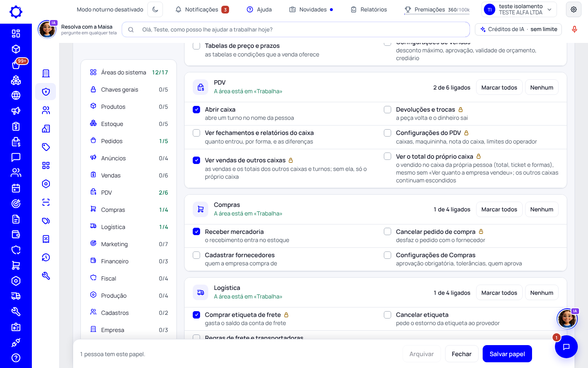This screenshot has height=368, width=588.
Task: Open the shopping cart icon in blue sidebar
Action: (16, 265)
